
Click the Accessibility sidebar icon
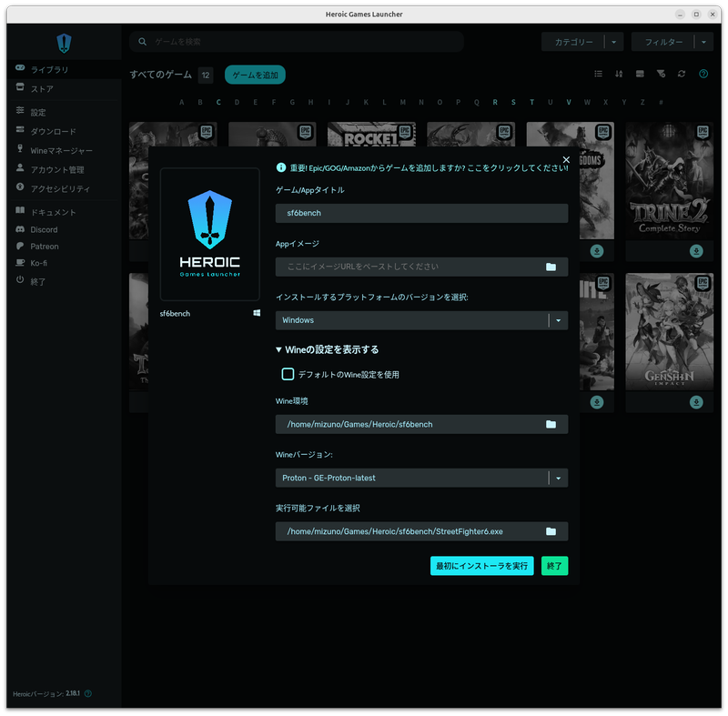click(20, 187)
